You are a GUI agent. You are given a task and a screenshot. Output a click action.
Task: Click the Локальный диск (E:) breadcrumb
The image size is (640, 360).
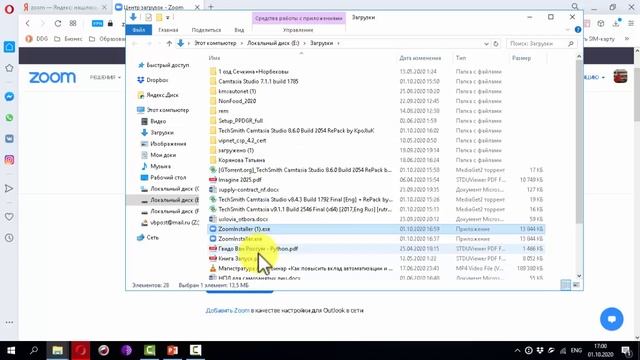pos(273,43)
